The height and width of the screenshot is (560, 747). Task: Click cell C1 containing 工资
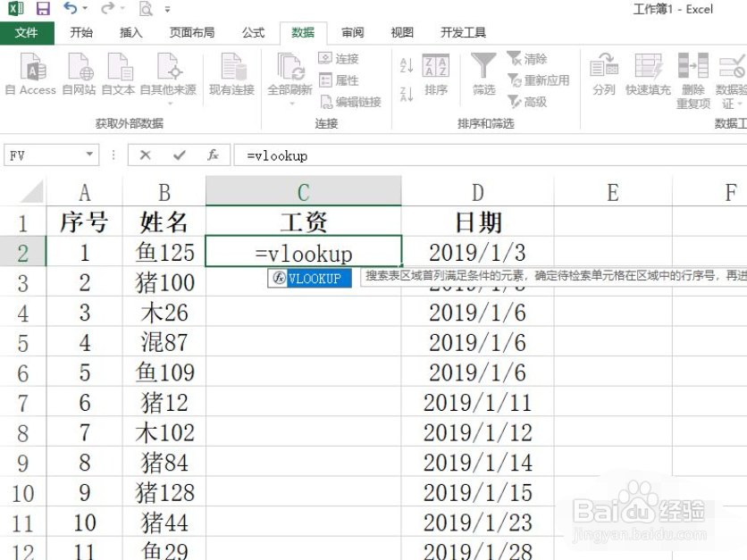pos(304,221)
